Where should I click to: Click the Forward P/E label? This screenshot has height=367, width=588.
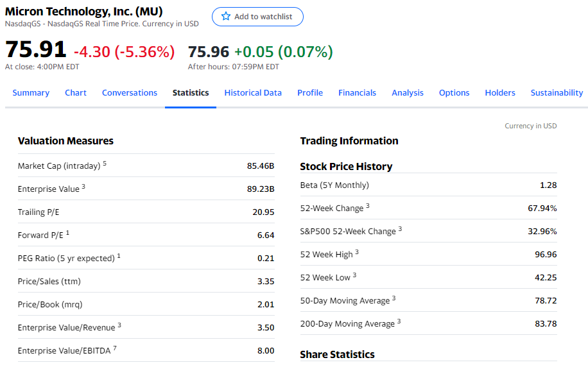40,235
